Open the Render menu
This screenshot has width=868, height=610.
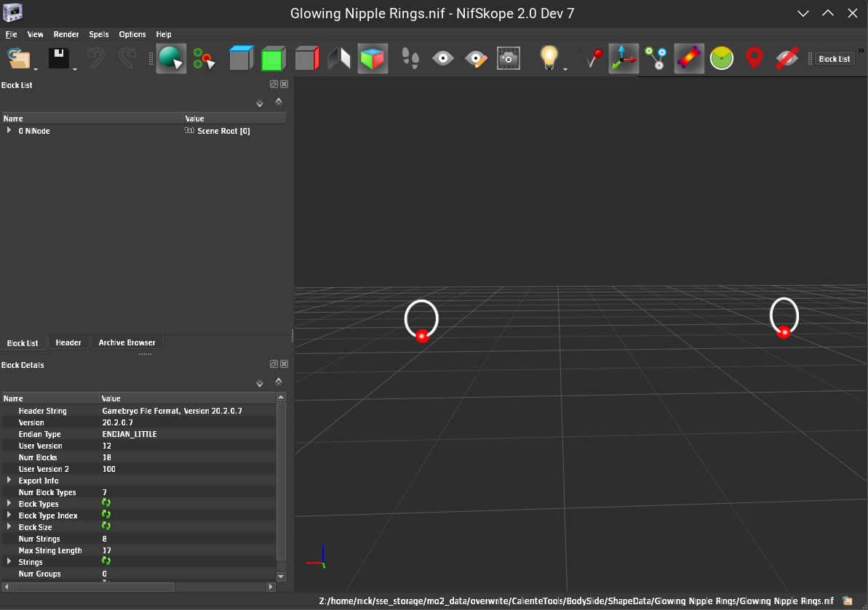[66, 34]
